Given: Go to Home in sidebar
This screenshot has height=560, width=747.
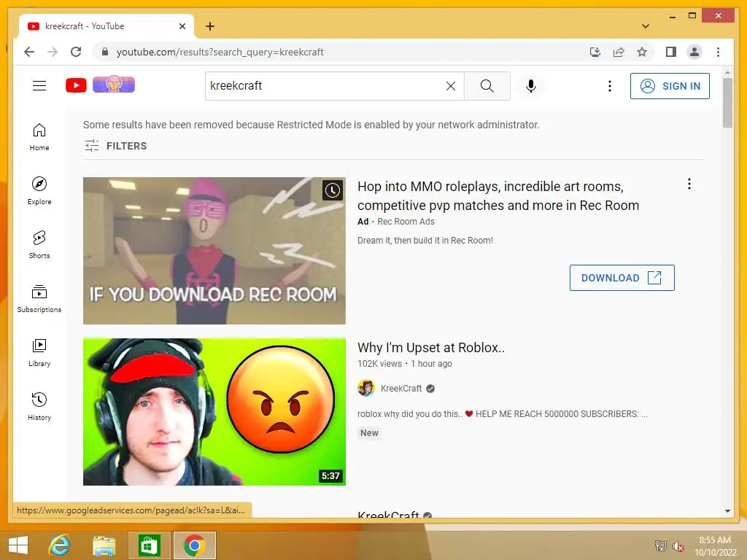Looking at the screenshot, I should click(x=39, y=137).
